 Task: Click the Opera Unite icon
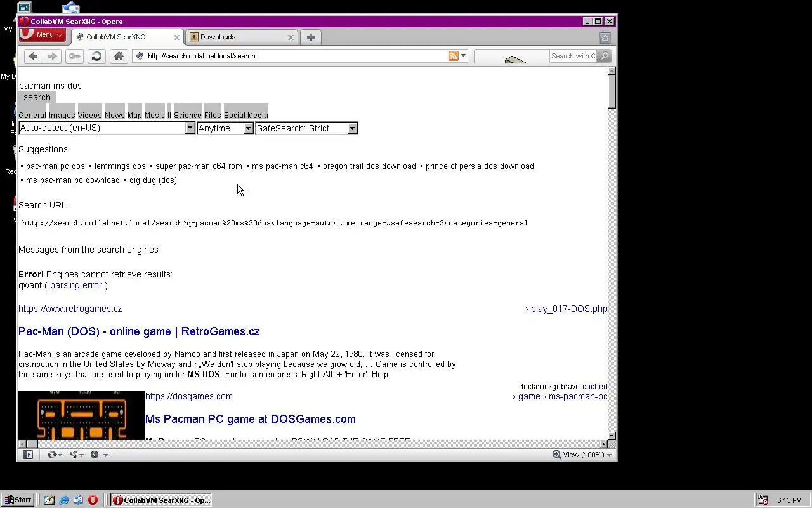point(74,455)
